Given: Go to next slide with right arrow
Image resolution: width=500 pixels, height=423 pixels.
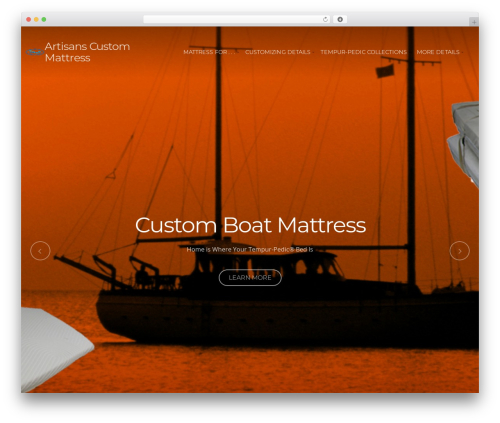Looking at the screenshot, I should coord(459,251).
